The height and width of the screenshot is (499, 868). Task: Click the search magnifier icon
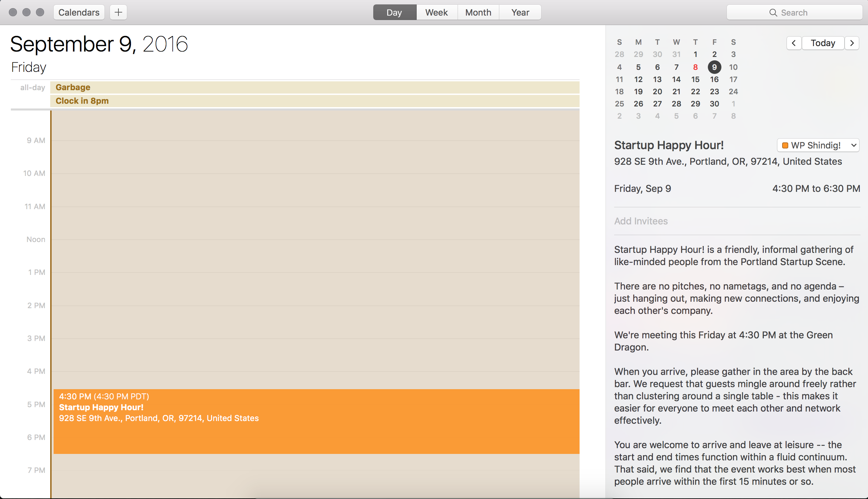773,13
